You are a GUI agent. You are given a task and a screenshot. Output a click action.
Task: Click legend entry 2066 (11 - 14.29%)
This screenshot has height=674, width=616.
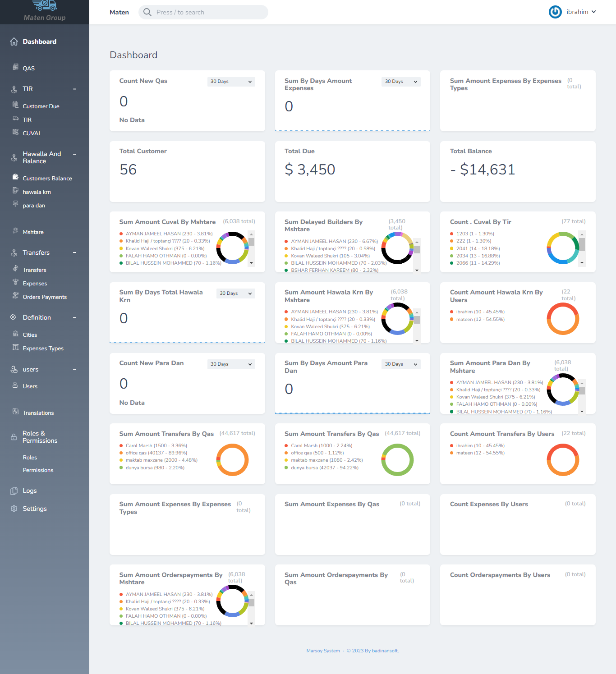[475, 263]
